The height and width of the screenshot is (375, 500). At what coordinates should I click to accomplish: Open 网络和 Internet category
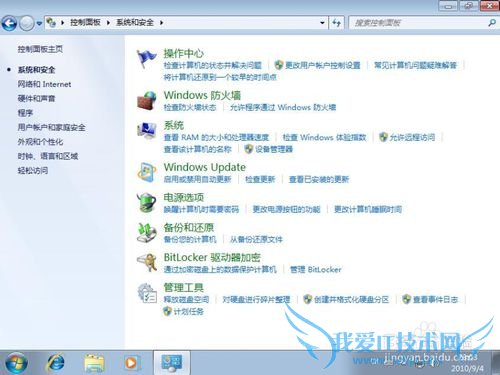[x=44, y=84]
